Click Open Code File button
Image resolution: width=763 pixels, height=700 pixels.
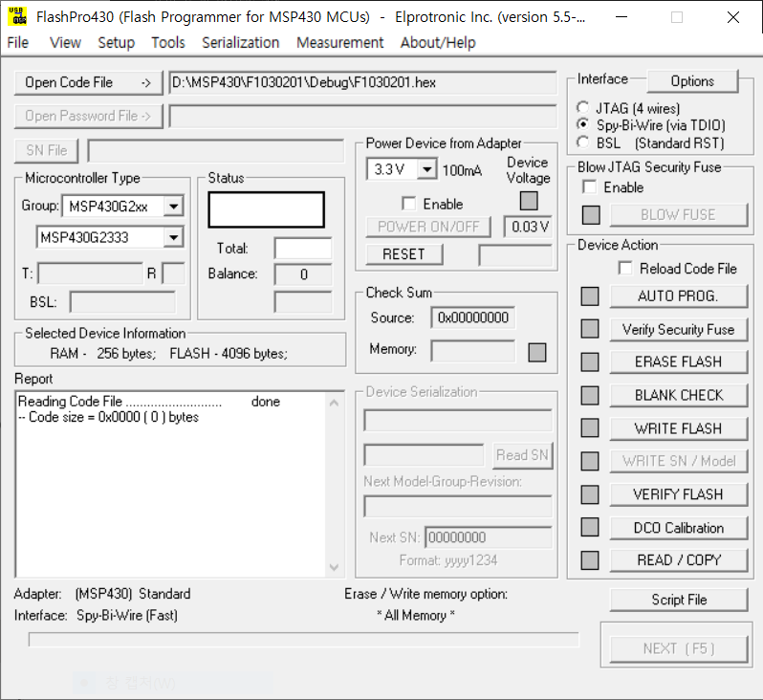88,82
